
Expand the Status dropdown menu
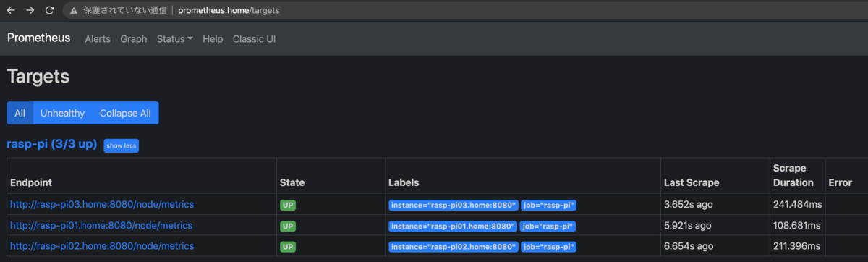click(174, 39)
